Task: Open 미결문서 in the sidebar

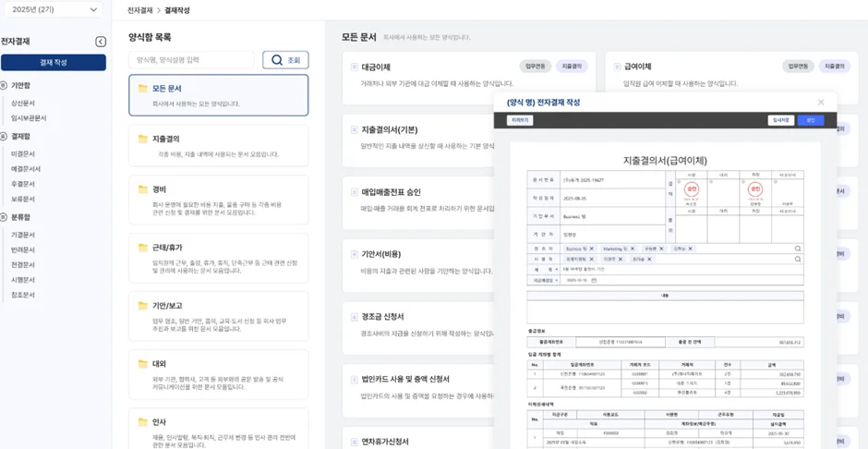Action: point(23,154)
